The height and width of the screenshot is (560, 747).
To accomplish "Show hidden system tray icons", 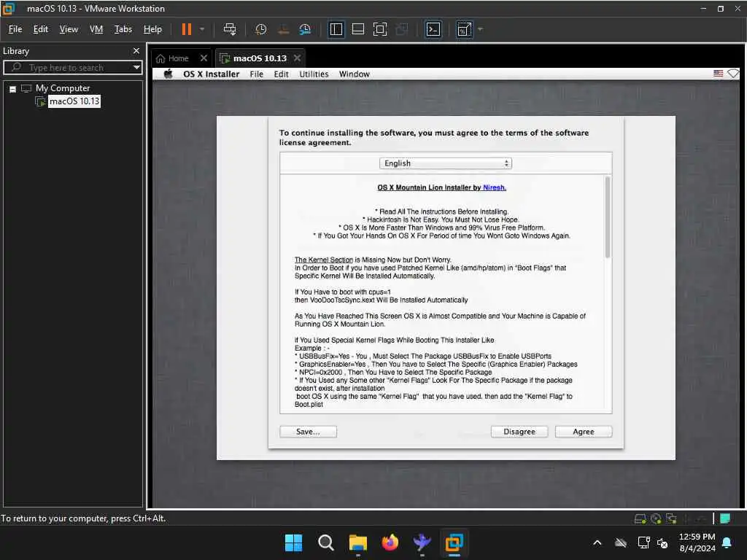I will 597,542.
